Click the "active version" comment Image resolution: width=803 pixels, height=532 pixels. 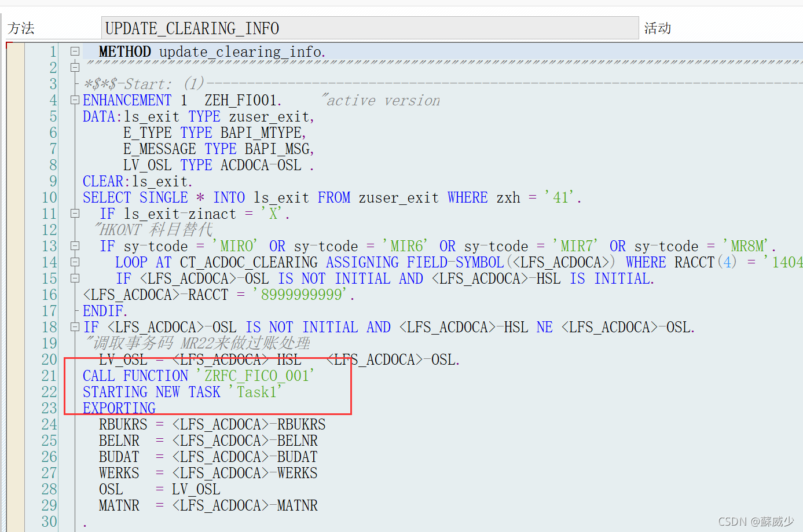(381, 100)
